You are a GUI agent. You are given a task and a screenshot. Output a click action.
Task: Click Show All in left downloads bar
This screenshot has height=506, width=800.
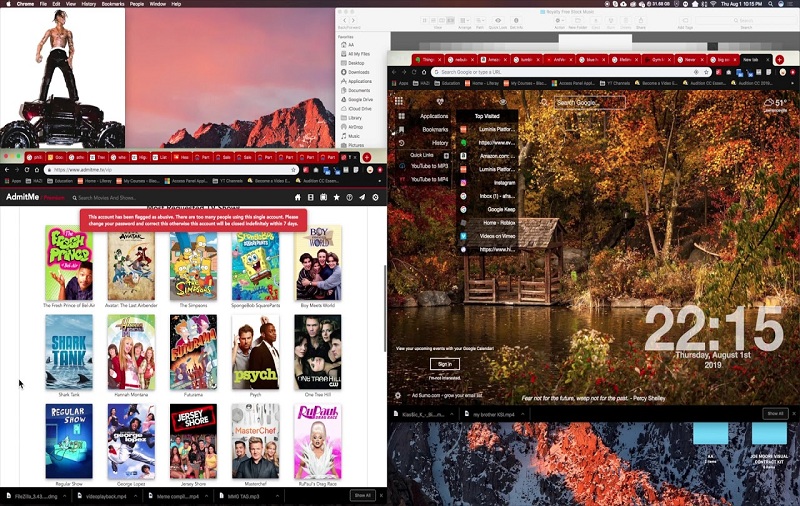point(363,495)
